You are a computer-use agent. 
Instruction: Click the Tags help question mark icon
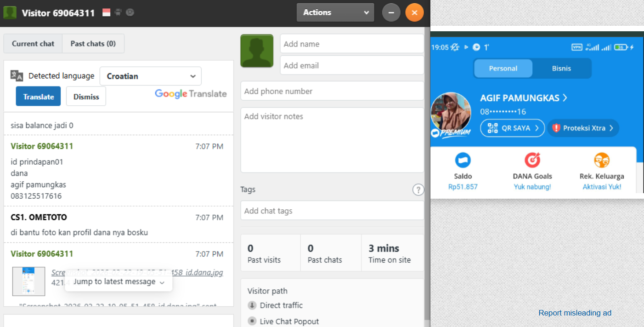(x=418, y=189)
